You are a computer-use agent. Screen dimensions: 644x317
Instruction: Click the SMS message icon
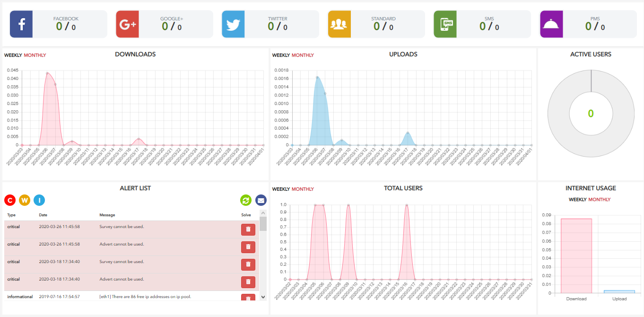(x=444, y=24)
